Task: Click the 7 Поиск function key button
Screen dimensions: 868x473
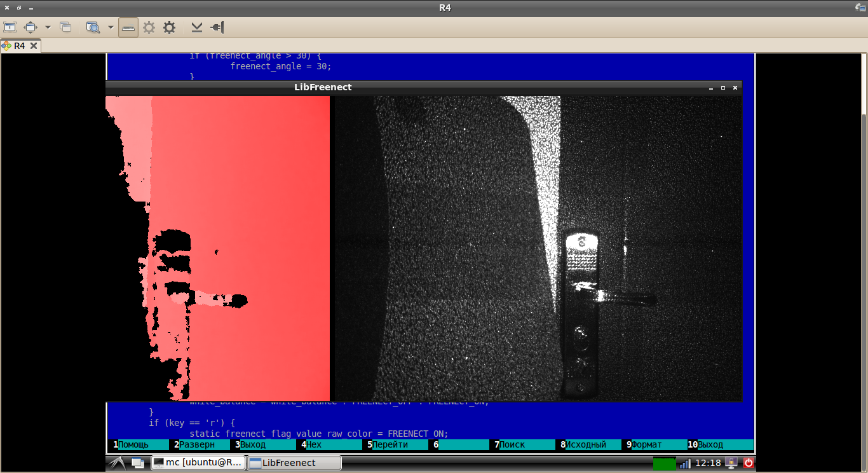Action: tap(524, 444)
